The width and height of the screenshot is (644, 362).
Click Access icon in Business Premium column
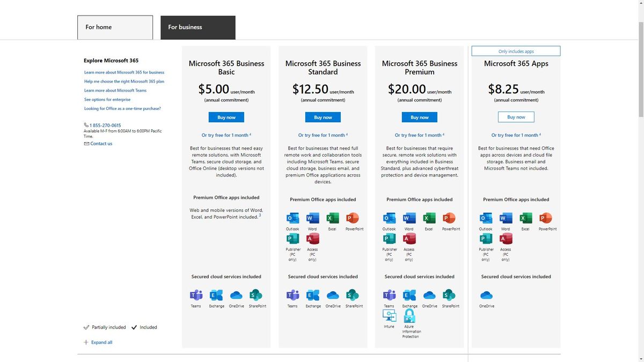point(409,239)
